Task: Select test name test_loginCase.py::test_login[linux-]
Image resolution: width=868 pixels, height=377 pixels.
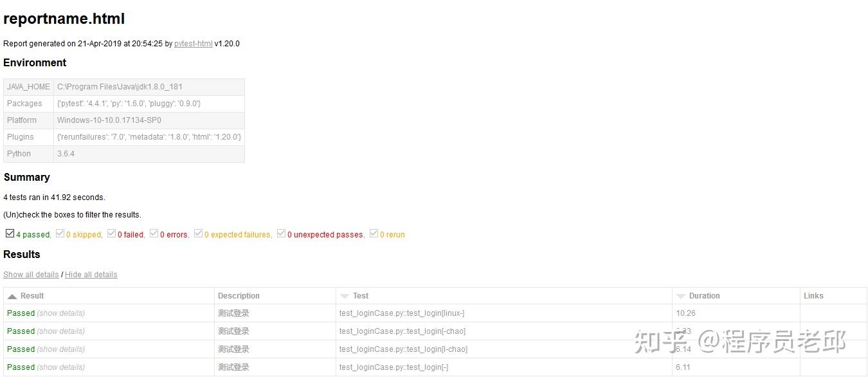Action: (x=402, y=313)
